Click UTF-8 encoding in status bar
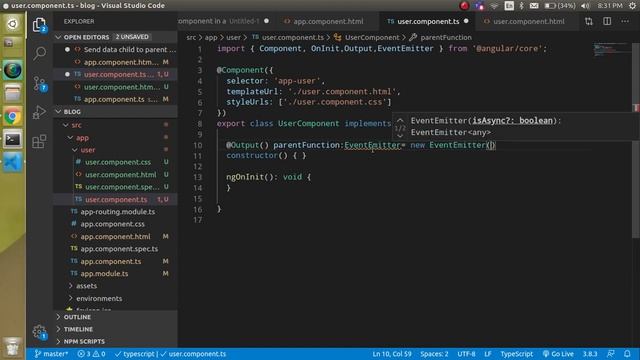 click(x=466, y=354)
